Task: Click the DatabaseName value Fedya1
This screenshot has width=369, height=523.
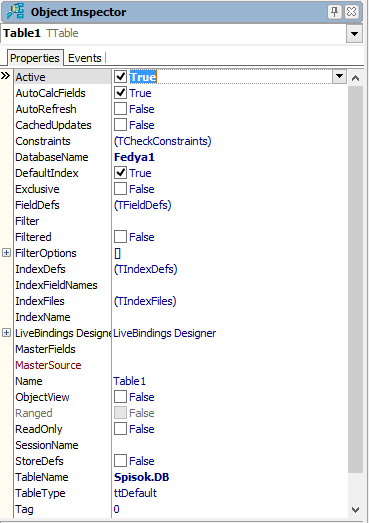Action: point(134,157)
